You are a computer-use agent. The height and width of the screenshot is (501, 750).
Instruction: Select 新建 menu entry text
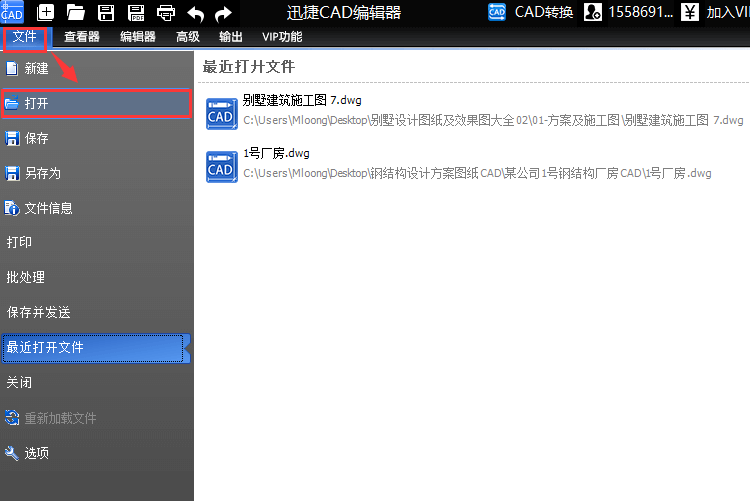(36, 68)
